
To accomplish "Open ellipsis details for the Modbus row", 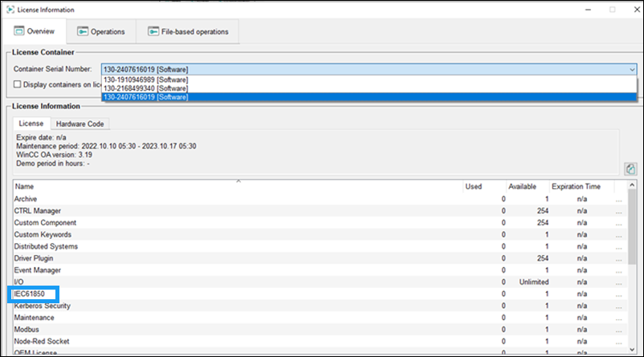I will coord(618,331).
